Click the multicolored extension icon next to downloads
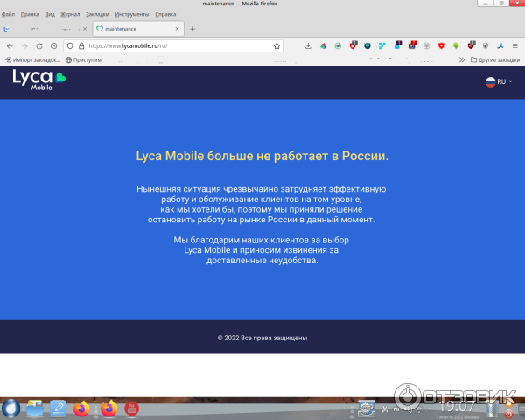 click(x=323, y=46)
